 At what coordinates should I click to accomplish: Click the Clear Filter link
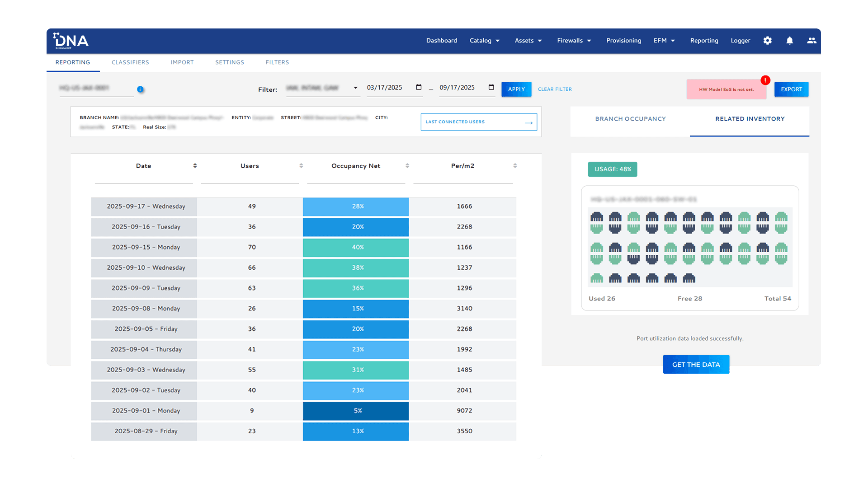click(x=555, y=89)
